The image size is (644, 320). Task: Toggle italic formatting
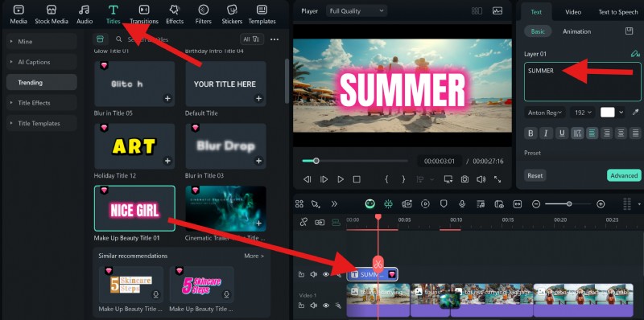(546, 133)
